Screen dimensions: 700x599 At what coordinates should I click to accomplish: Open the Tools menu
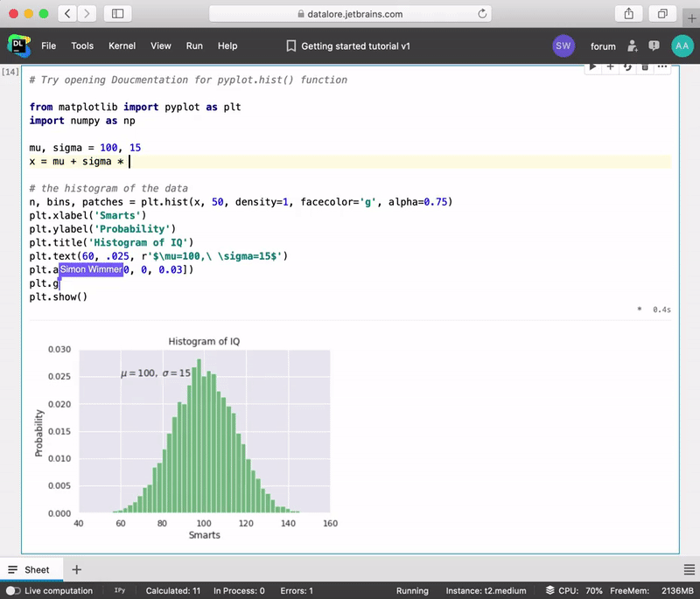pyautogui.click(x=82, y=46)
